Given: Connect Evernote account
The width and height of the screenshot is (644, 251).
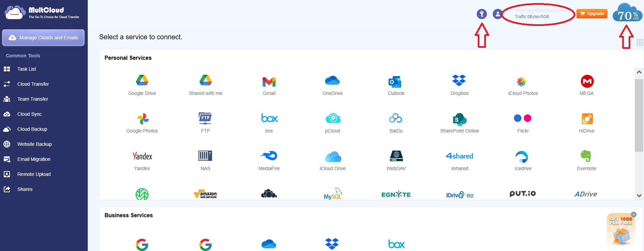Looking at the screenshot, I should (587, 161).
